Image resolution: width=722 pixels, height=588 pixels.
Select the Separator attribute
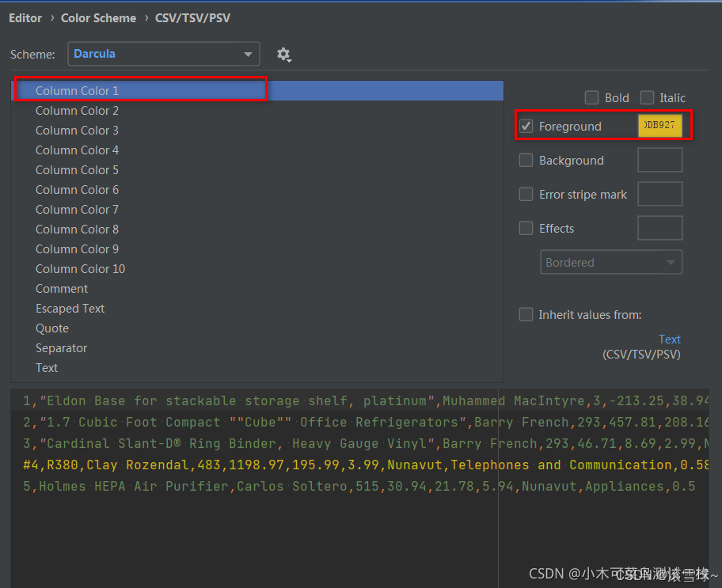tap(257, 348)
